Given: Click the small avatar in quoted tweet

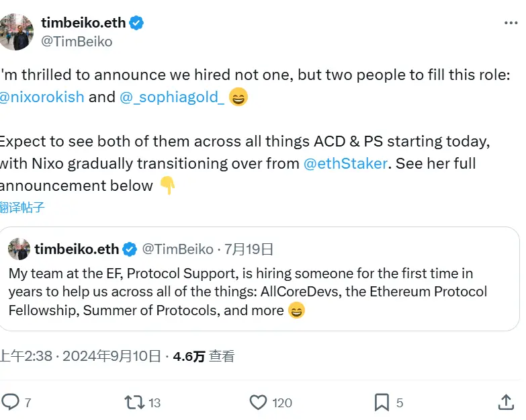Looking at the screenshot, I should (19, 249).
